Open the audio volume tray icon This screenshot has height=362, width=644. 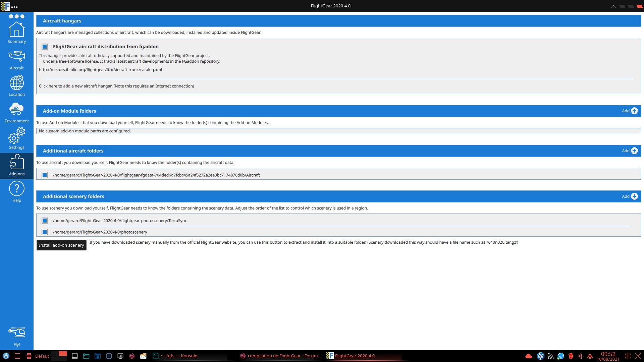point(580,356)
